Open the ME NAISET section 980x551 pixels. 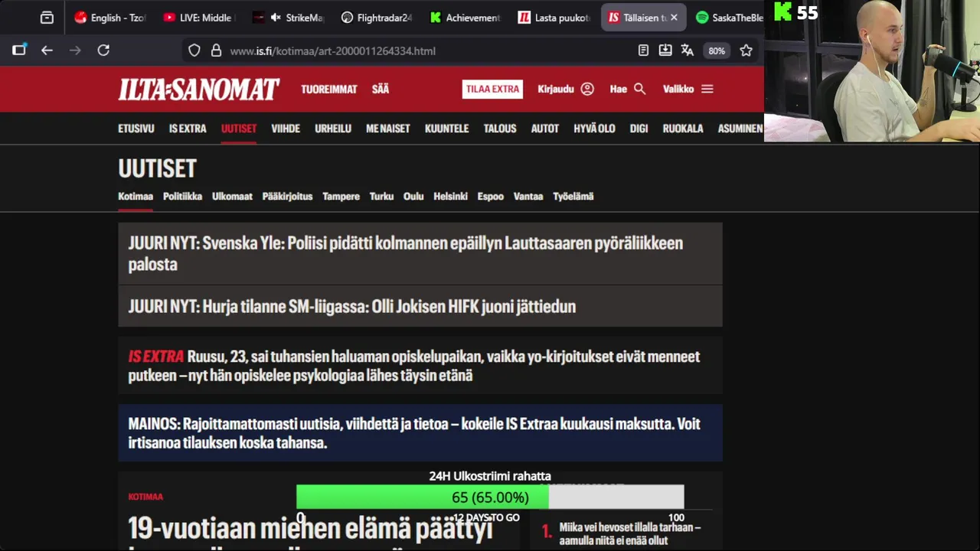coord(388,129)
